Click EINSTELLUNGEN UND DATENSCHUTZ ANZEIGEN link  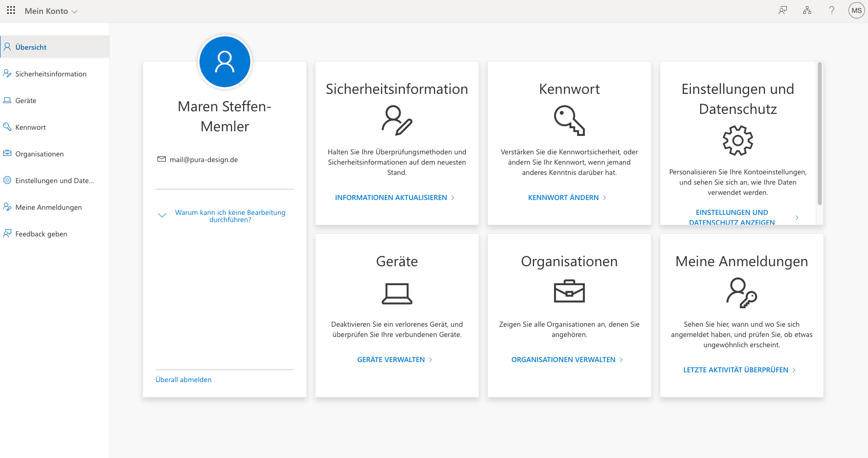click(x=732, y=217)
